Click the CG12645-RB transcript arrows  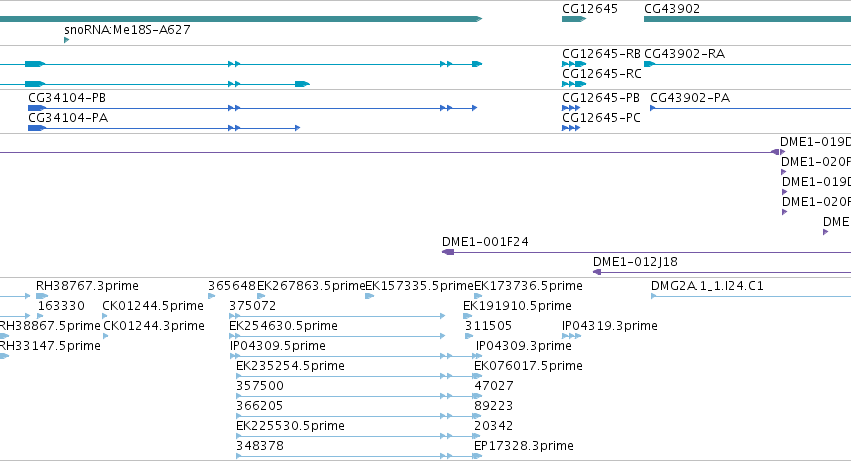click(574, 64)
